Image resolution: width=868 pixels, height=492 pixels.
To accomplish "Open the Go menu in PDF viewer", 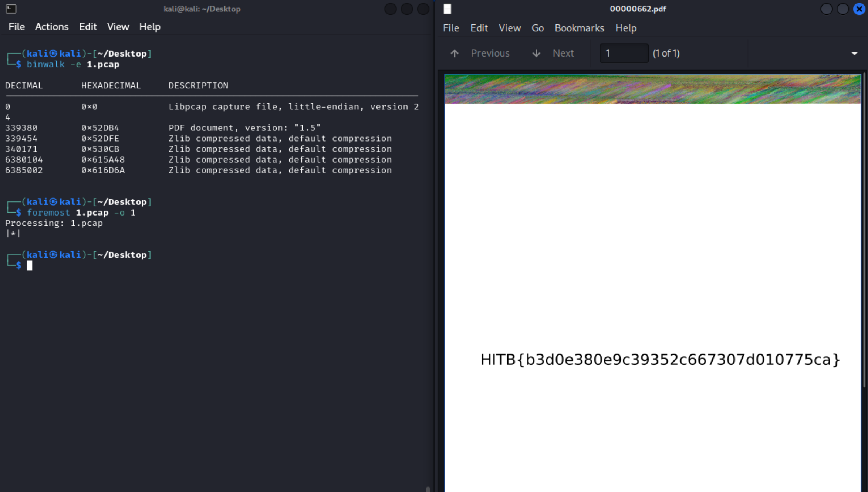I will click(537, 28).
